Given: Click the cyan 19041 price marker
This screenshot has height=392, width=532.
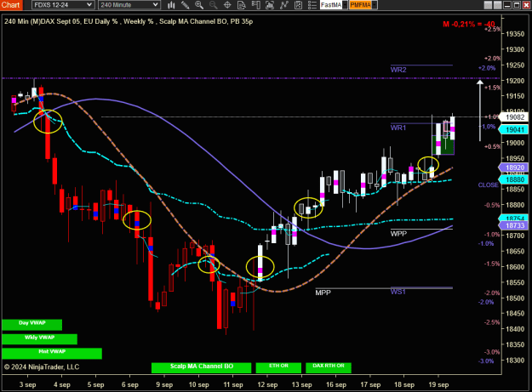Looking at the screenshot, I should click(515, 130).
